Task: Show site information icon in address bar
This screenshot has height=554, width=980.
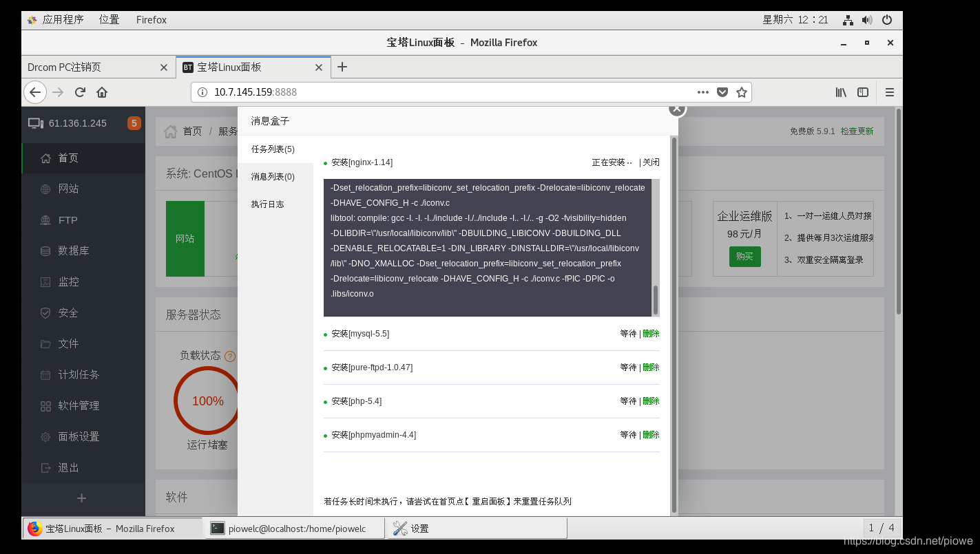Action: coord(202,92)
